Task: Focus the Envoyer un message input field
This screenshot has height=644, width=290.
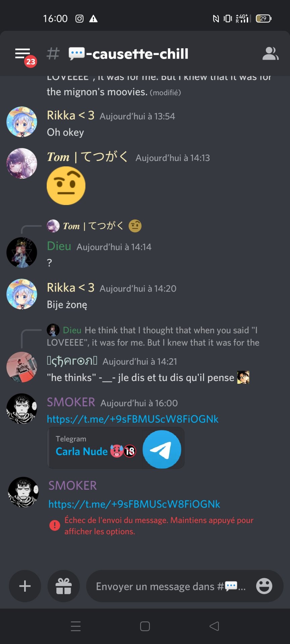Action: pyautogui.click(x=171, y=586)
